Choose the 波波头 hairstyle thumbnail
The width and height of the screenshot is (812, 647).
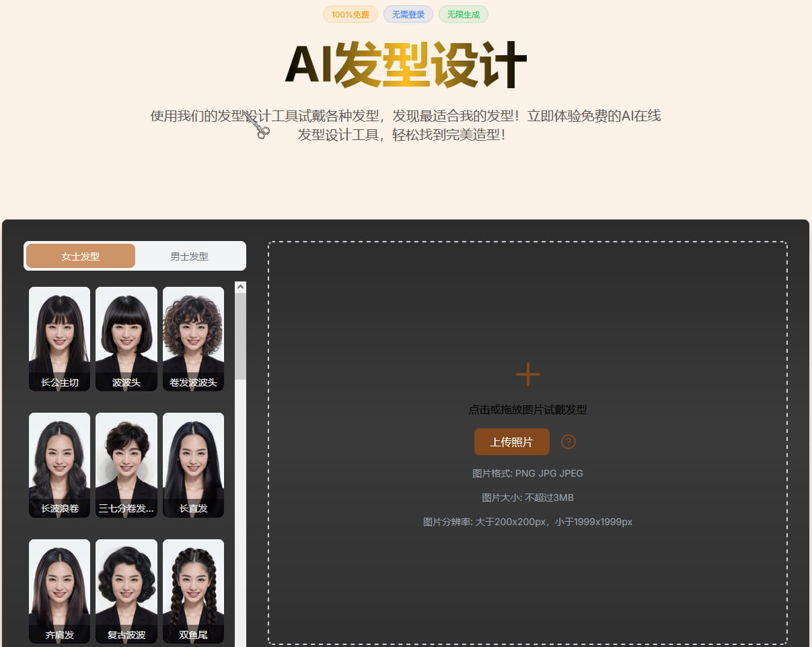tap(126, 339)
